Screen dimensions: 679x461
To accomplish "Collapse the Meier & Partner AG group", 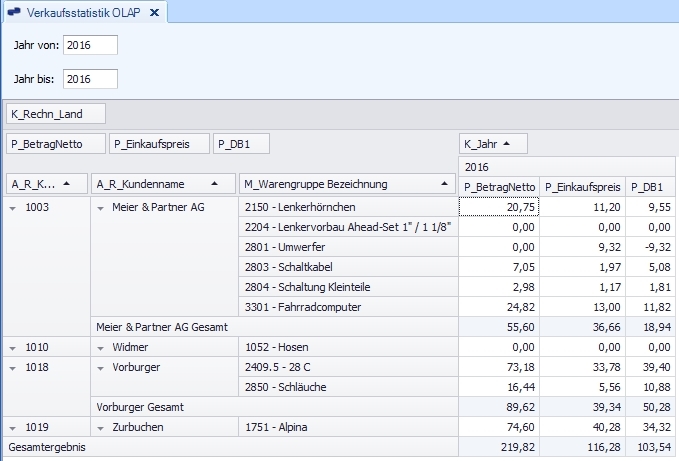I will (x=100, y=208).
